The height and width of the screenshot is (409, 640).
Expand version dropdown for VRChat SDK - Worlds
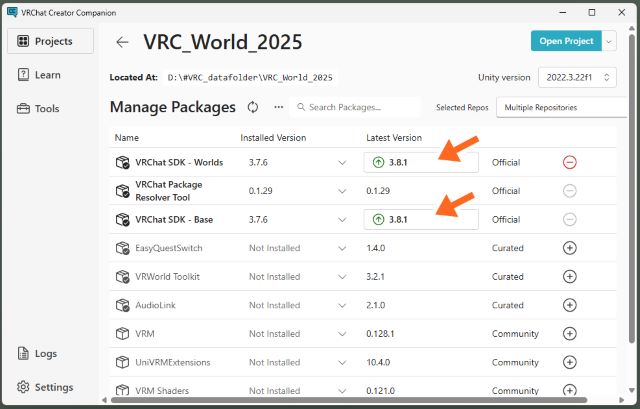pos(342,163)
